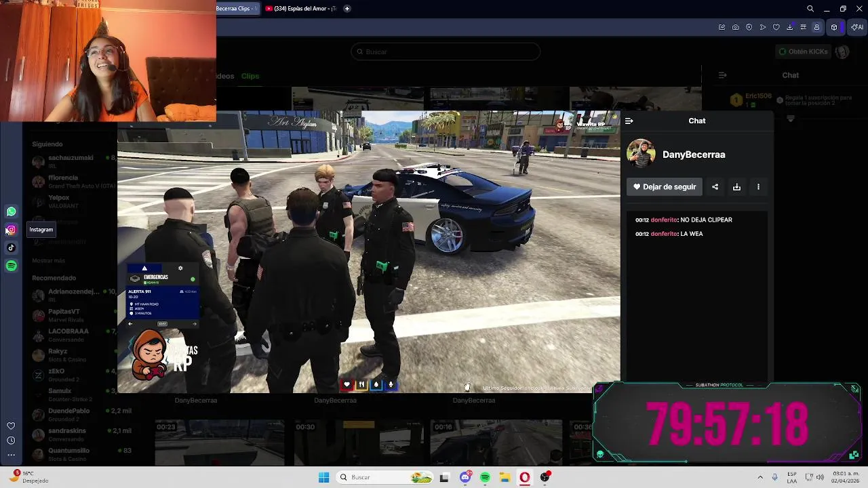The width and height of the screenshot is (868, 488).
Task: Open browser extensions cube icon
Action: tap(834, 27)
